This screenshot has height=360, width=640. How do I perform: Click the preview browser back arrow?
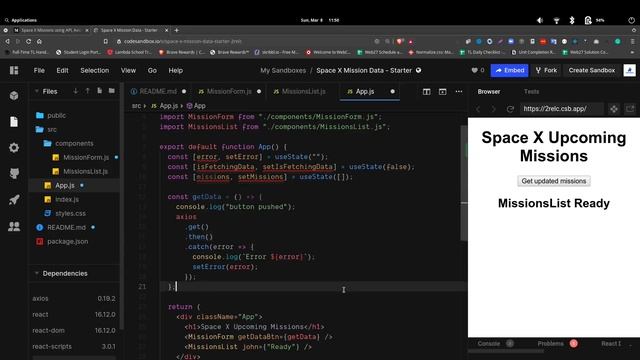pyautogui.click(x=478, y=109)
